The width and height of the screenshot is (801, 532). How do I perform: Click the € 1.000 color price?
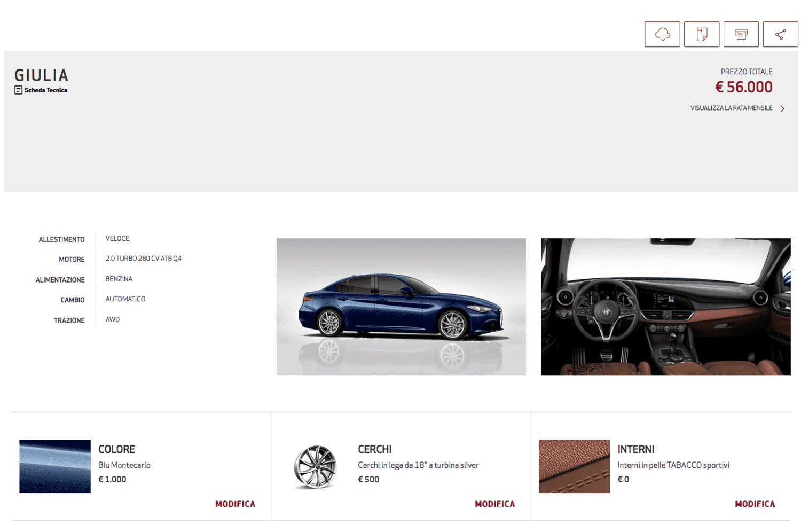[x=112, y=479]
